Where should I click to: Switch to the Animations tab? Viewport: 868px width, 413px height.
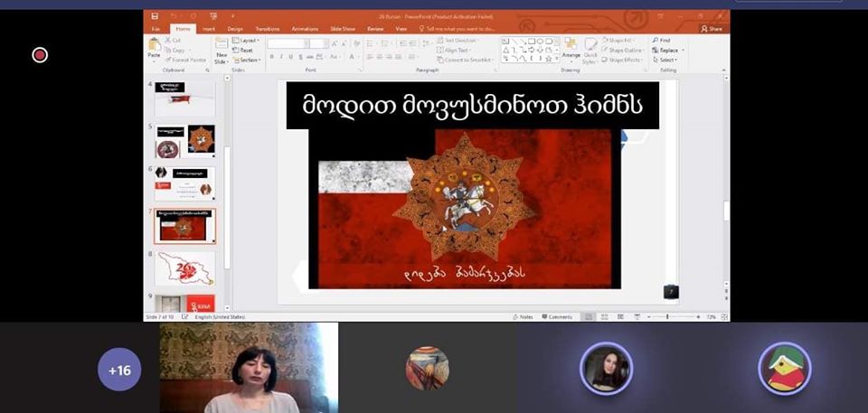305,29
